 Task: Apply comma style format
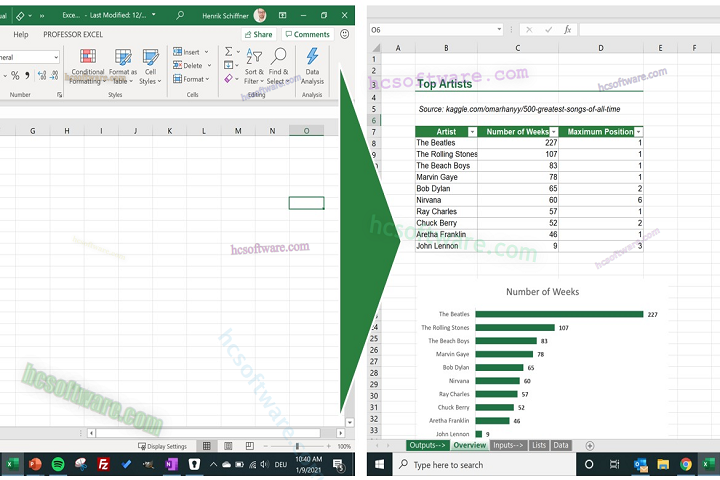click(28, 75)
